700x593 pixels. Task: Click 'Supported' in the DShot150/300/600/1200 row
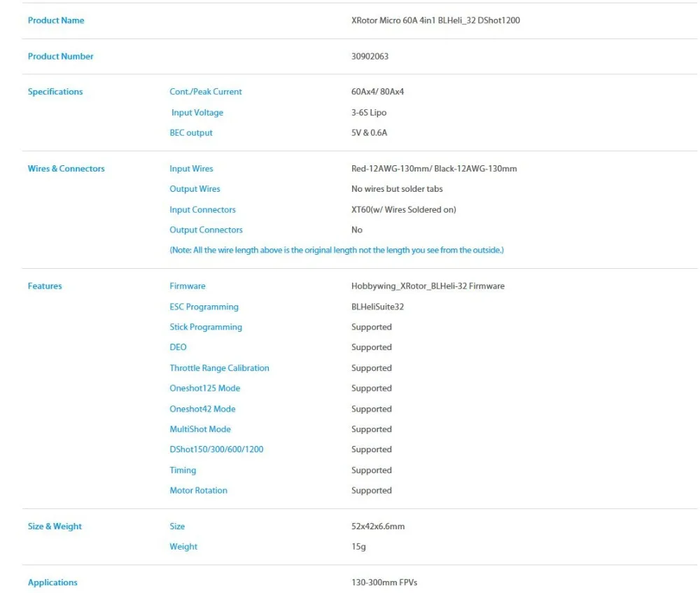tap(372, 449)
